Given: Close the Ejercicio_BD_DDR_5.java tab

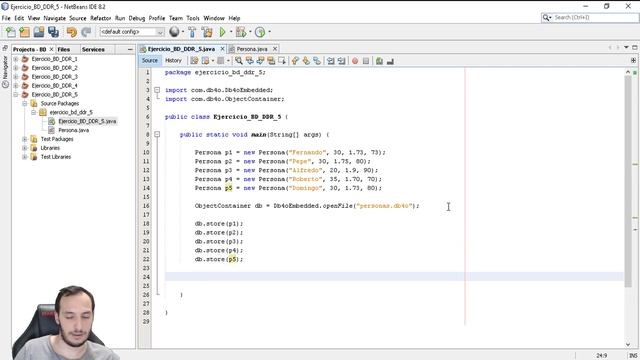Looking at the screenshot, I should [x=222, y=49].
